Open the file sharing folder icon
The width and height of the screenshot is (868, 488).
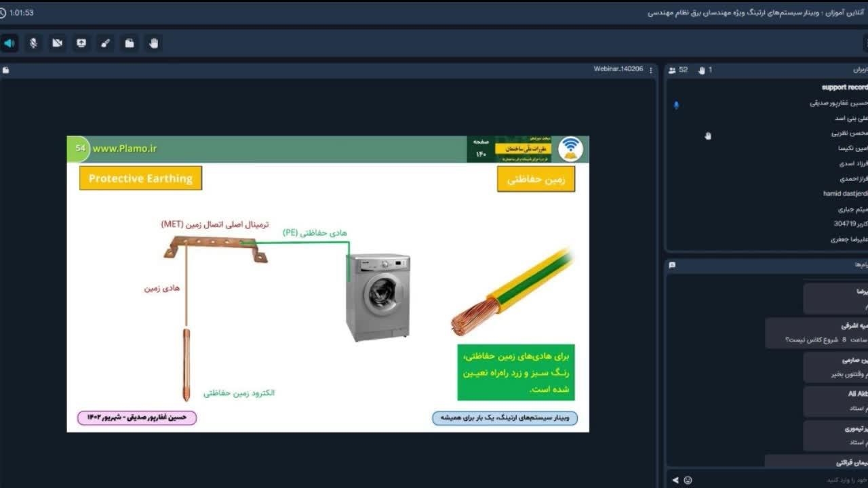(130, 43)
